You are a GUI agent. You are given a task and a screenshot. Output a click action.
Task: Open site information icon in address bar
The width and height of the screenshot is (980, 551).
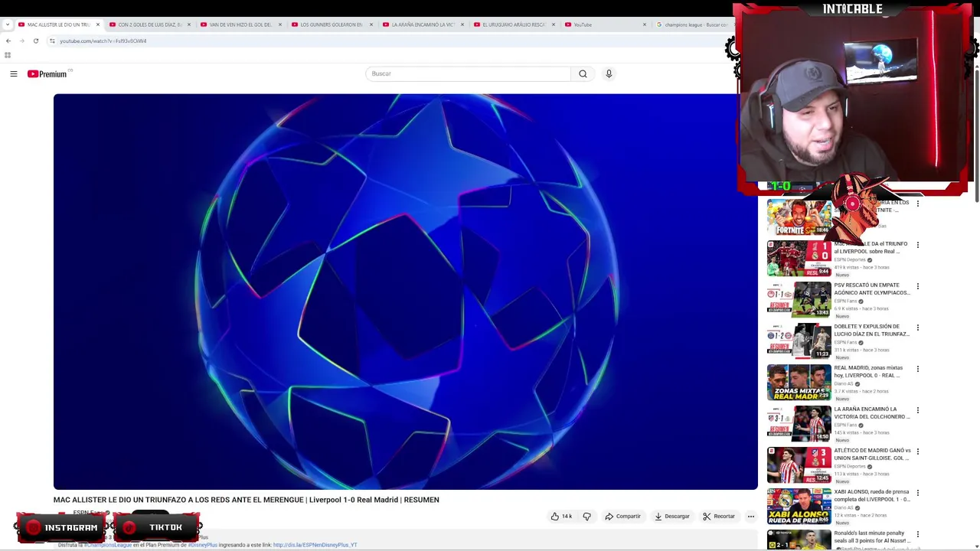[x=52, y=41]
